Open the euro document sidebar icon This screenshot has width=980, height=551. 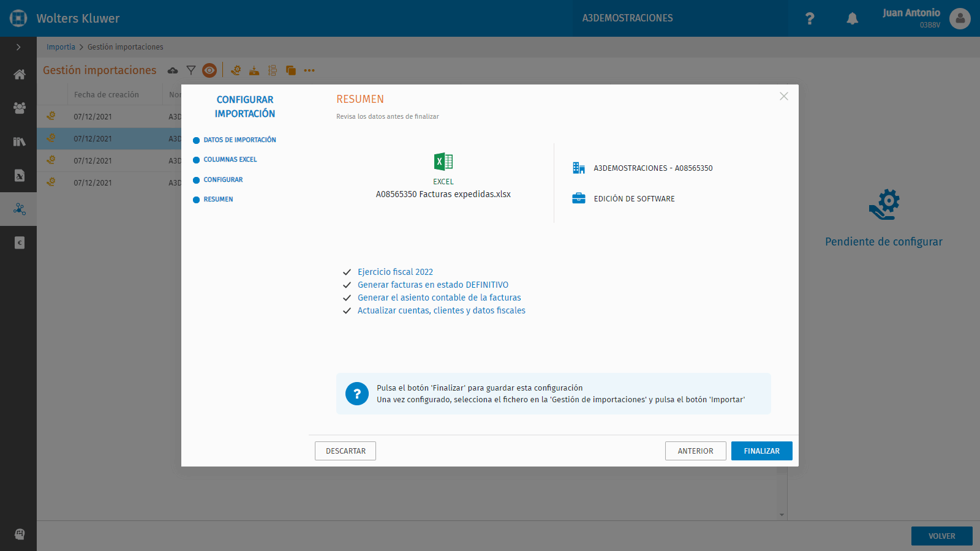click(x=19, y=242)
